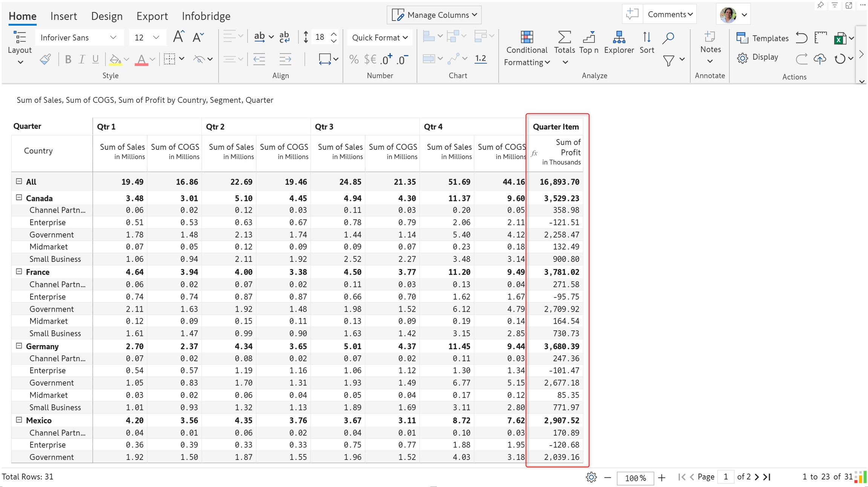The image size is (868, 487).
Task: Switch to the Export tab
Action: point(152,16)
